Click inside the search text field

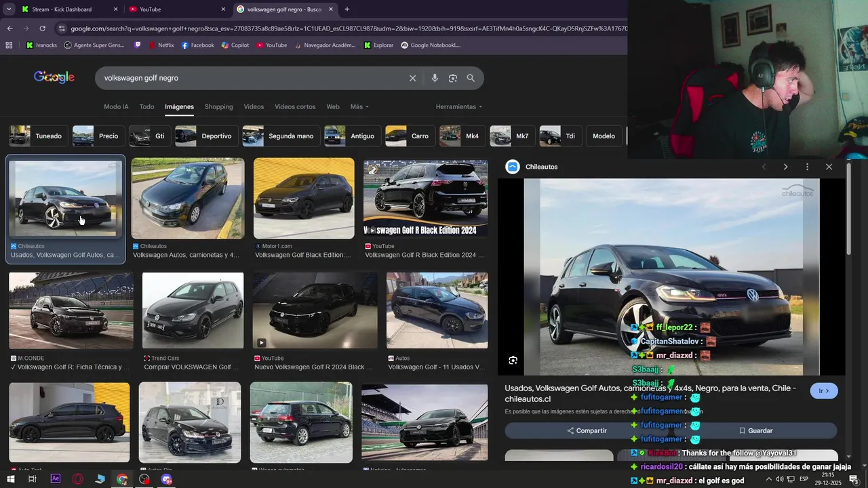point(251,78)
